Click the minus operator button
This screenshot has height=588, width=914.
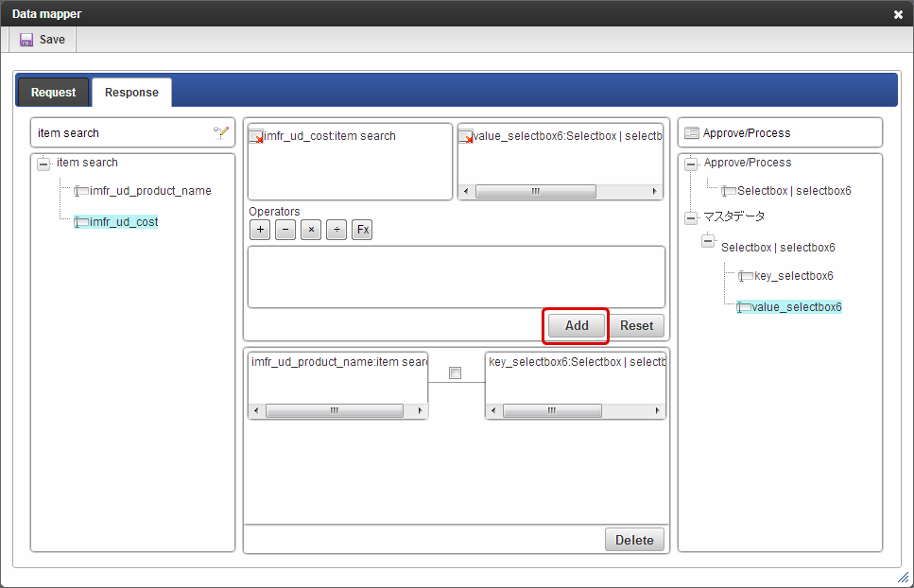tap(285, 230)
